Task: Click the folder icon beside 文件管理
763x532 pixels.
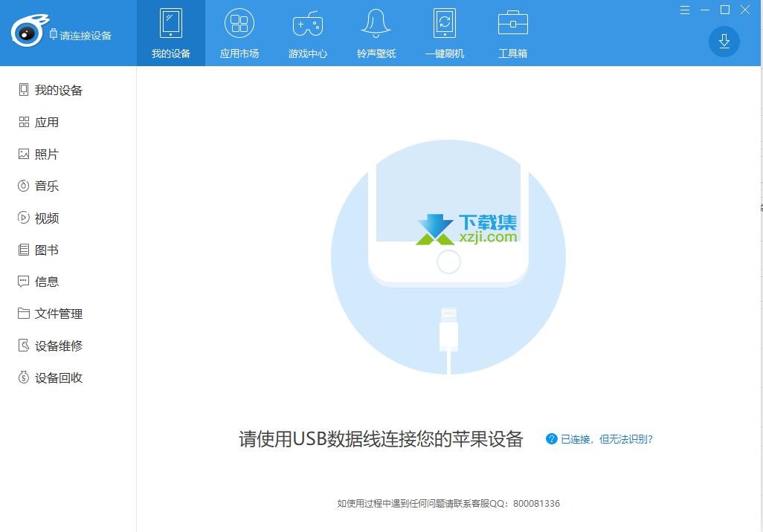Action: 23,313
